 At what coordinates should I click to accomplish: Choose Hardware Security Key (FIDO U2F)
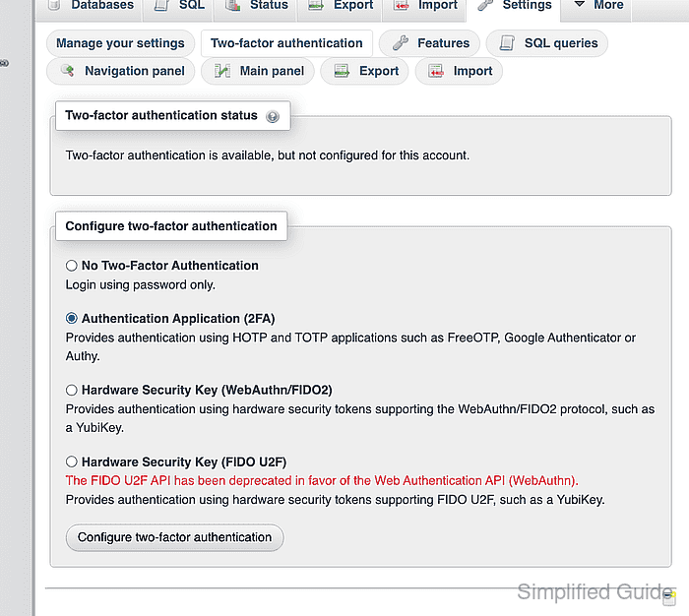[x=72, y=462]
